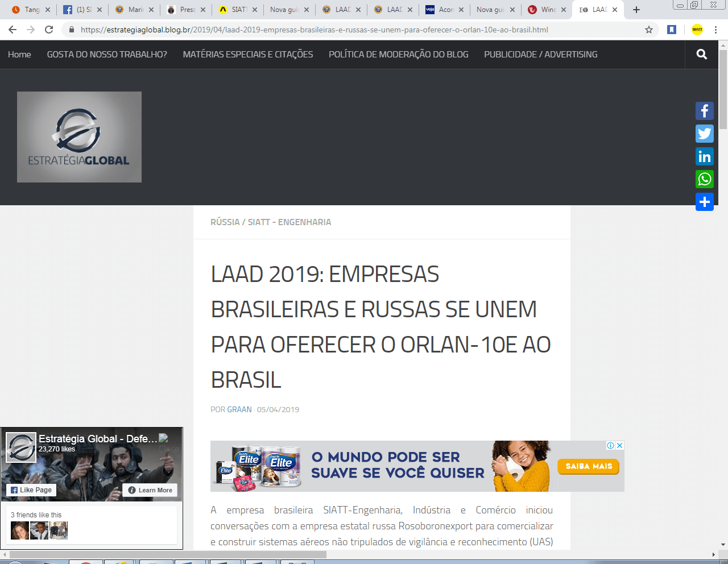
Task: Close the Tang tab
Action: click(48, 10)
